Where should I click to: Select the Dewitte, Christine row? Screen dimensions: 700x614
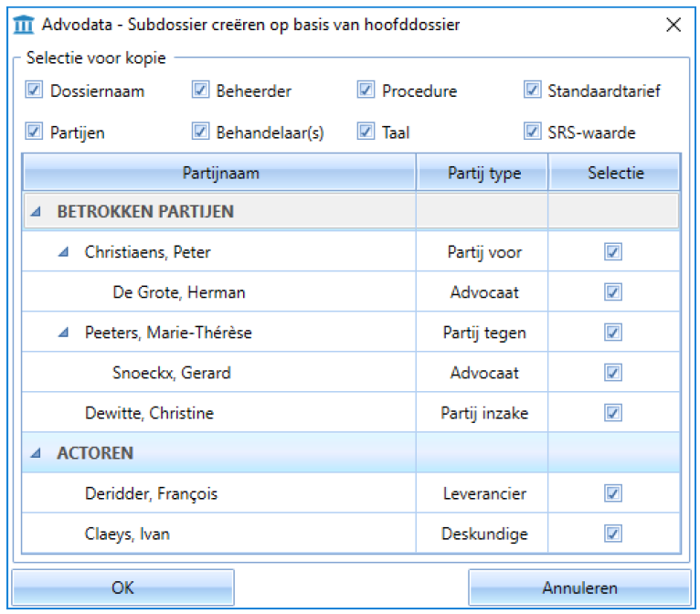point(351,413)
